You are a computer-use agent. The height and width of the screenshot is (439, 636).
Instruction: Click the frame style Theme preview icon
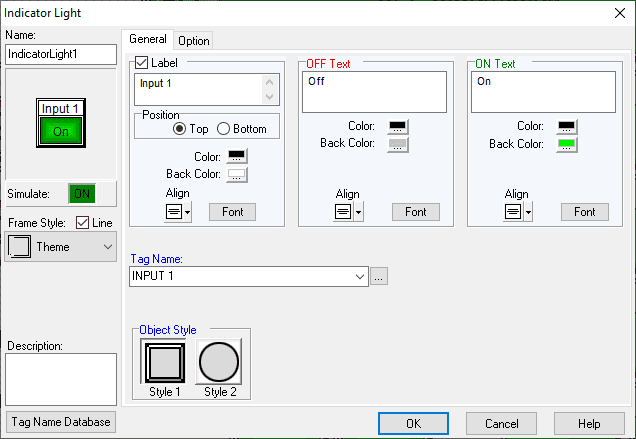[19, 247]
